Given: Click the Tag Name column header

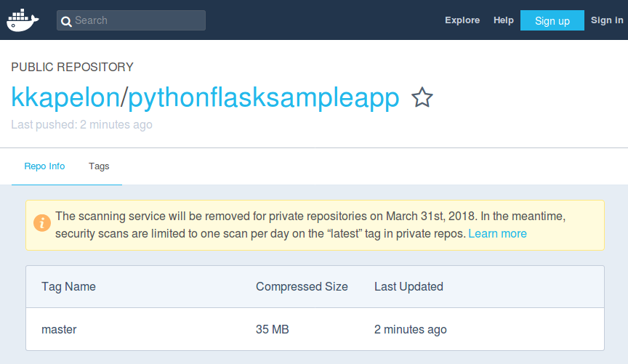Looking at the screenshot, I should tap(68, 286).
